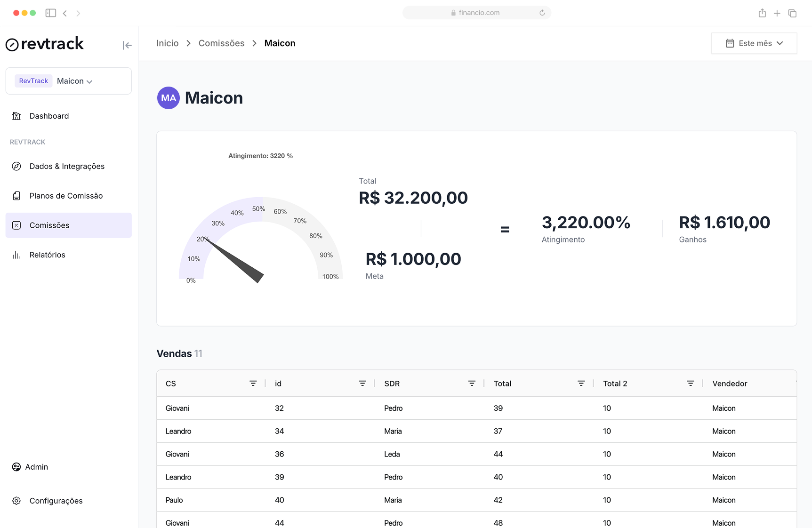Viewport: 812px width, 528px height.
Task: Open a new browser tab with plus icon
Action: click(x=777, y=13)
